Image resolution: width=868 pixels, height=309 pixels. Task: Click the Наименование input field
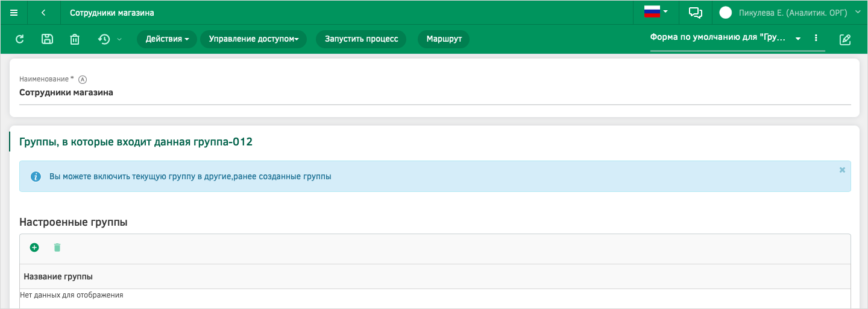[435, 94]
